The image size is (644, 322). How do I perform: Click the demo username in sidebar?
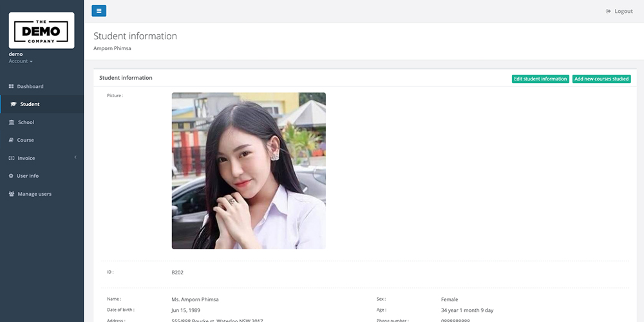(15, 54)
